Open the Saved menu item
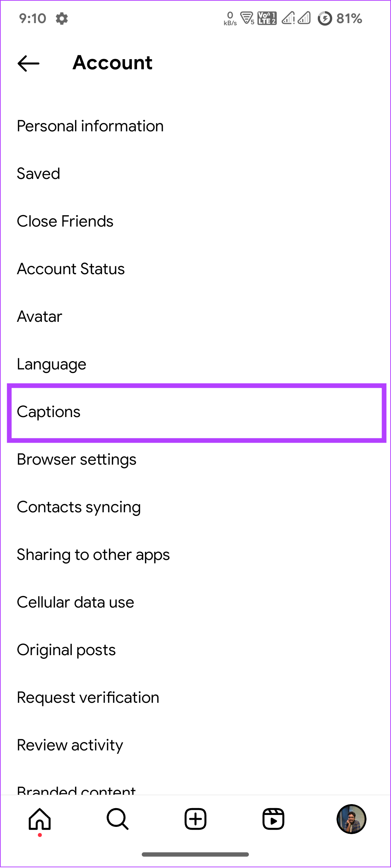This screenshot has height=868, width=391. pos(195,174)
